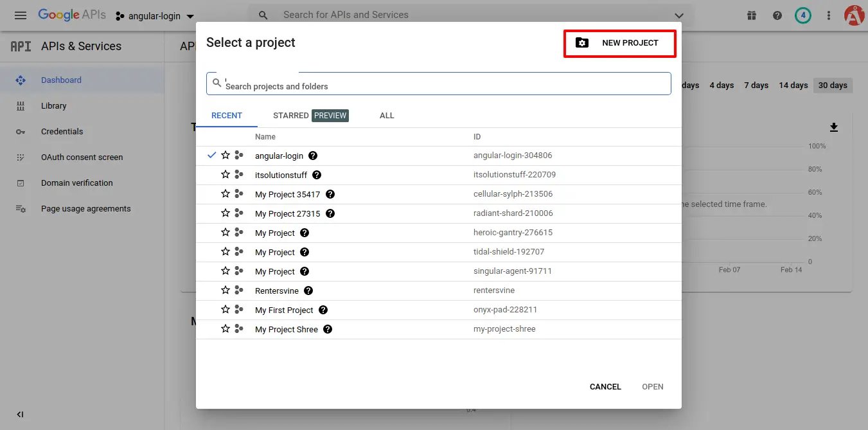The height and width of the screenshot is (430, 868).
Task: Expand the top search bar dropdown arrow
Action: tap(679, 15)
